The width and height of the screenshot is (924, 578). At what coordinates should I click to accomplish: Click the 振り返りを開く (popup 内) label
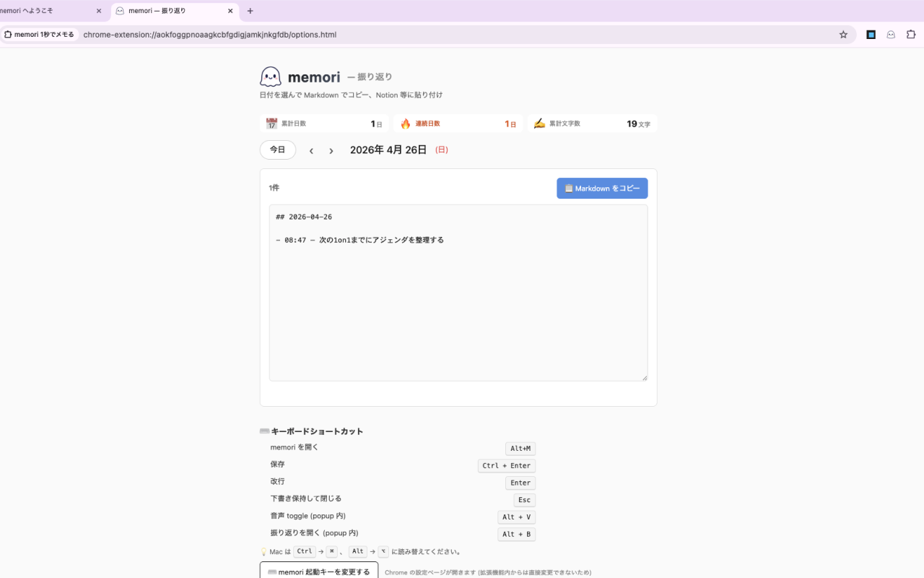pyautogui.click(x=315, y=533)
